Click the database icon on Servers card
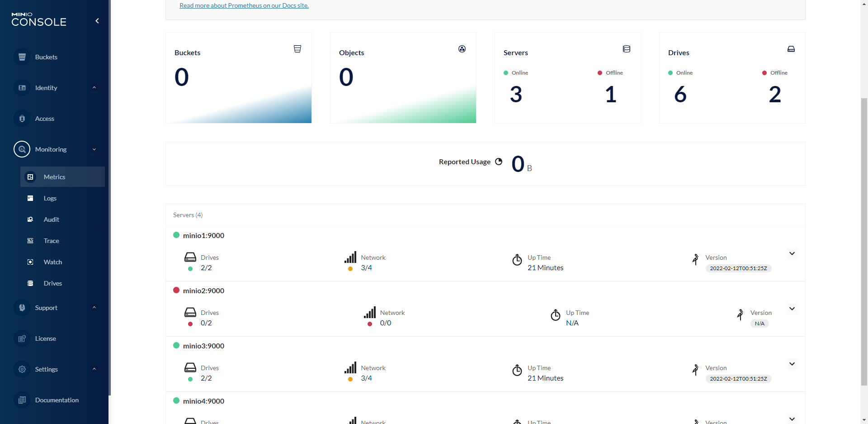This screenshot has height=424, width=868. click(627, 49)
